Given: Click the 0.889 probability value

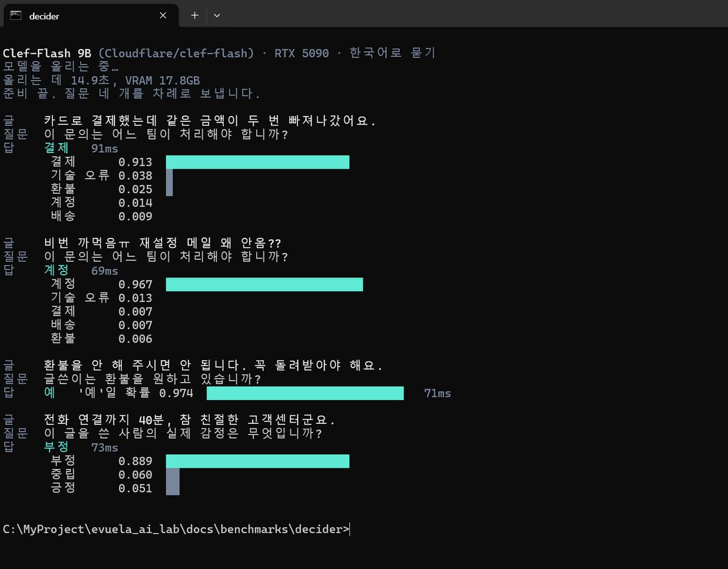Looking at the screenshot, I should pyautogui.click(x=135, y=461).
